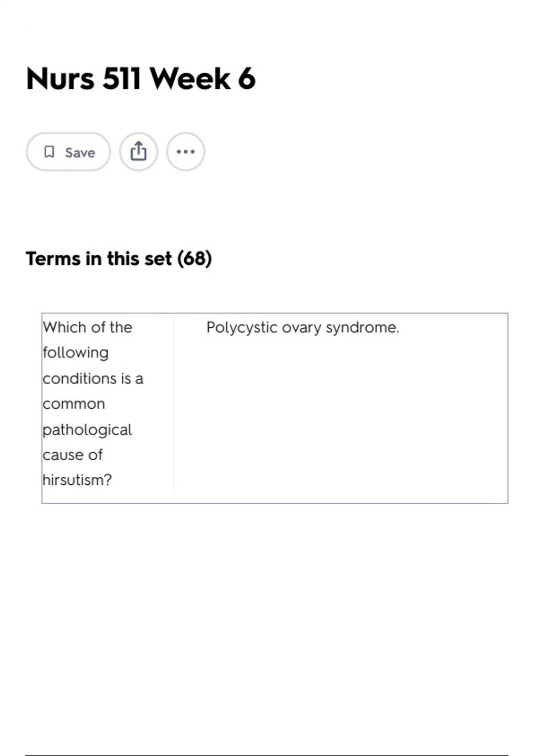This screenshot has height=756, width=534.
Task: Click the Save button
Action: (68, 152)
